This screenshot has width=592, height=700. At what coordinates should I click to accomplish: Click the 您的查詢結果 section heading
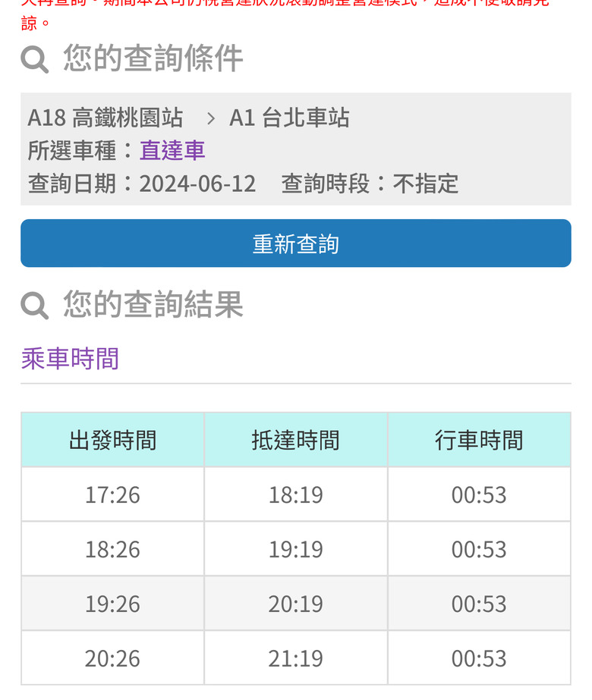[153, 305]
